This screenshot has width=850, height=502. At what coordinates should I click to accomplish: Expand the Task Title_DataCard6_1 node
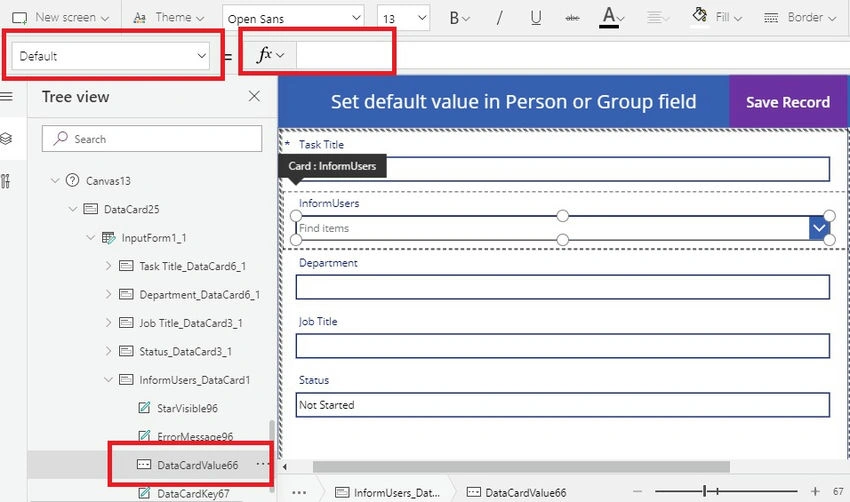(108, 266)
